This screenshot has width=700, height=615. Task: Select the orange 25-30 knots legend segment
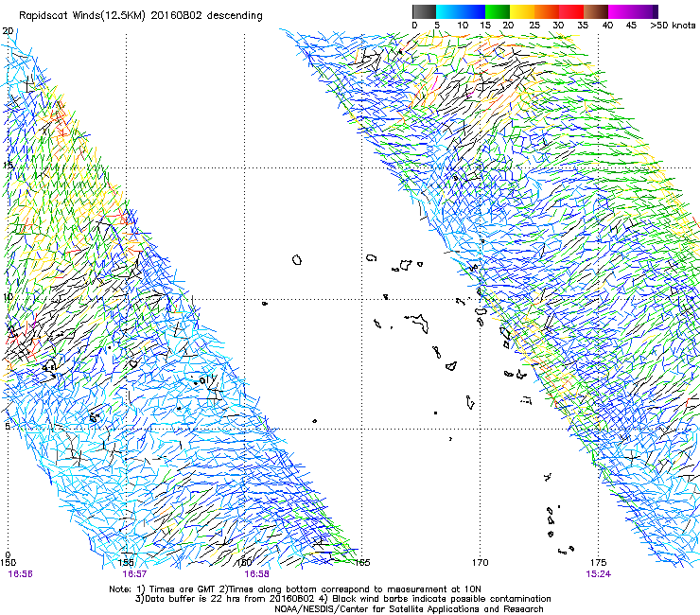[x=547, y=11]
